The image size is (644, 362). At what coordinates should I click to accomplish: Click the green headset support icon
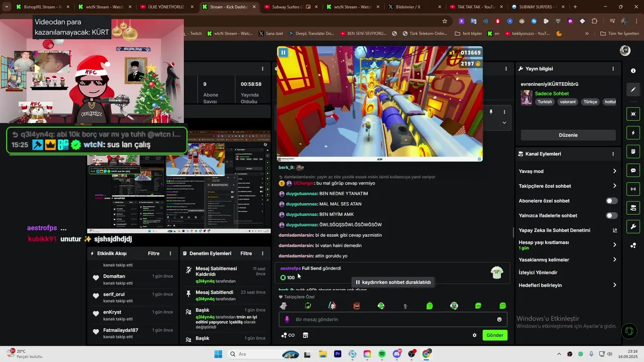tap(628, 331)
